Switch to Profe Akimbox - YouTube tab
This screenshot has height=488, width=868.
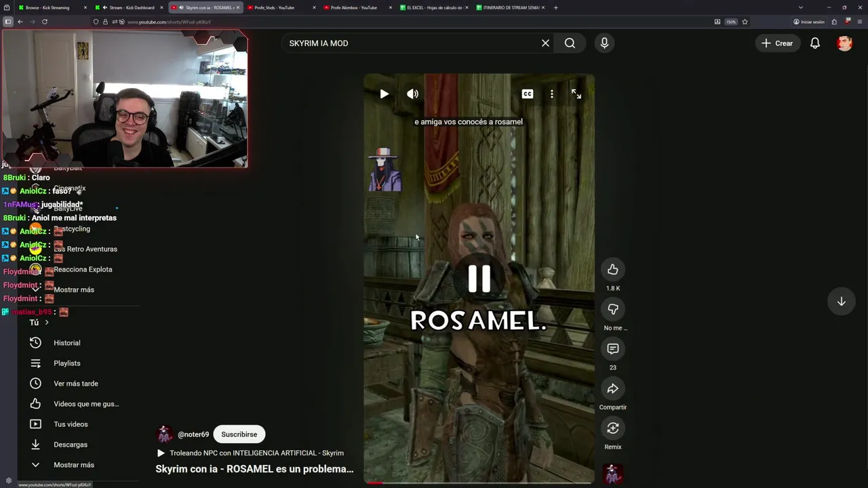[x=357, y=7]
